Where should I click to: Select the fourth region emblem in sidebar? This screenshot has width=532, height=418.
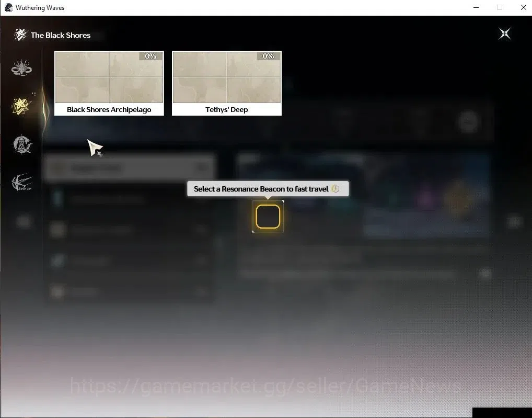coord(22,183)
